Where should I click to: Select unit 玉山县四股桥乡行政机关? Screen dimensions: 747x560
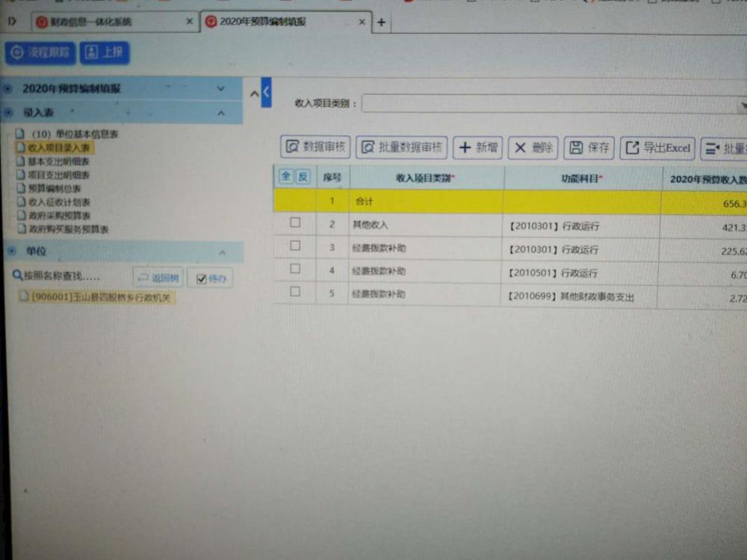coord(99,297)
